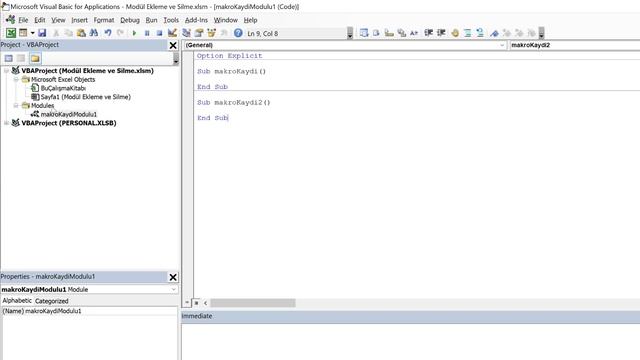The height and width of the screenshot is (360, 640).
Task: Open the Run menu
Action: 151,20
